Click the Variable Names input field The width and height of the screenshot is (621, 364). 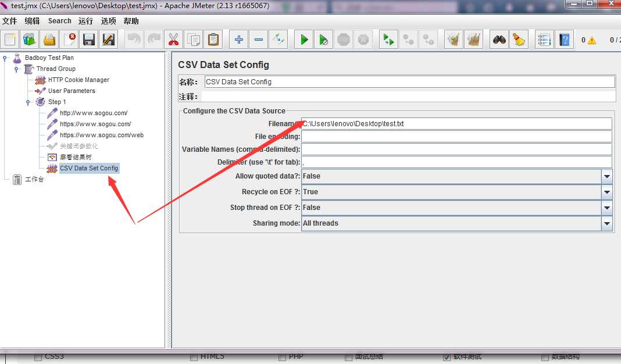coord(456,149)
